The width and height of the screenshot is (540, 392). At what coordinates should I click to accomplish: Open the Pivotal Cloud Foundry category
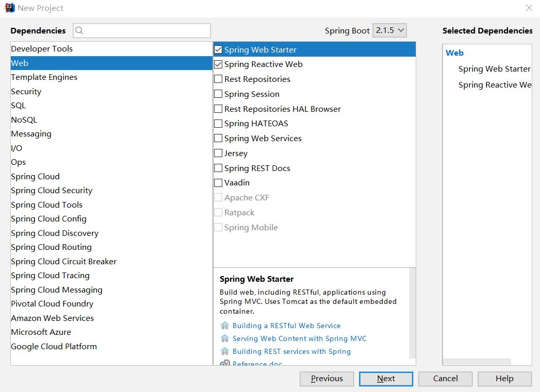[111, 304]
